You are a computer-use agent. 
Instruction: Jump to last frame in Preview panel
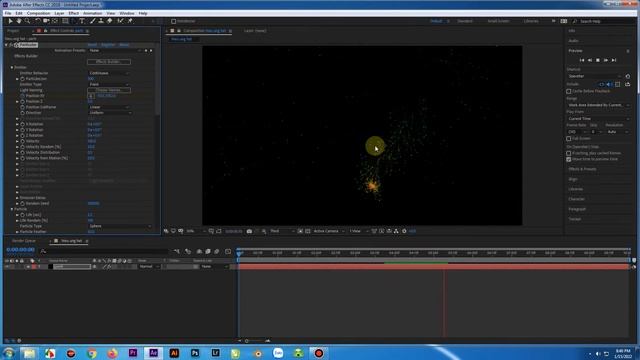tap(614, 60)
